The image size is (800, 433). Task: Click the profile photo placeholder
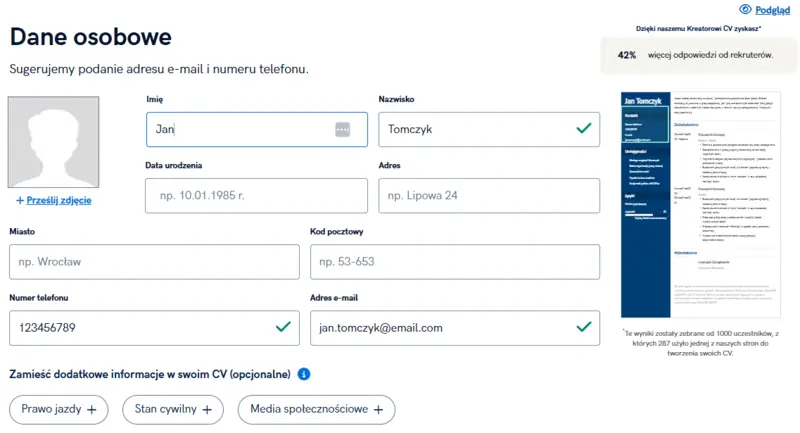(54, 142)
